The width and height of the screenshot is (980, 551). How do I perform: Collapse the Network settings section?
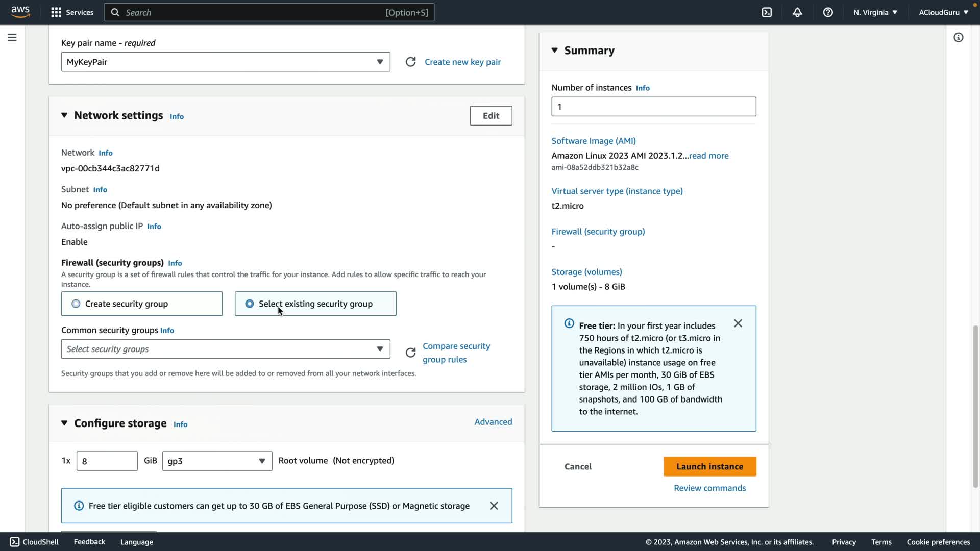(x=64, y=115)
